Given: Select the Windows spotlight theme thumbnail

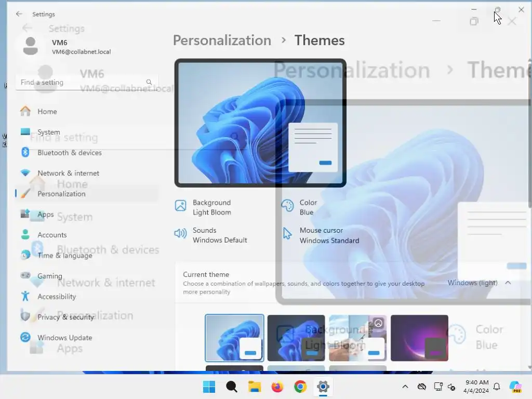Looking at the screenshot, I should pyautogui.click(x=357, y=338).
